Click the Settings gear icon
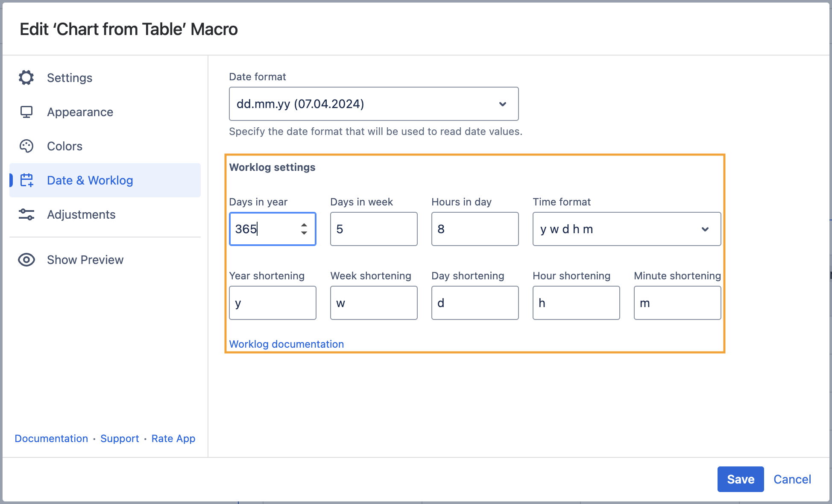 (x=26, y=78)
